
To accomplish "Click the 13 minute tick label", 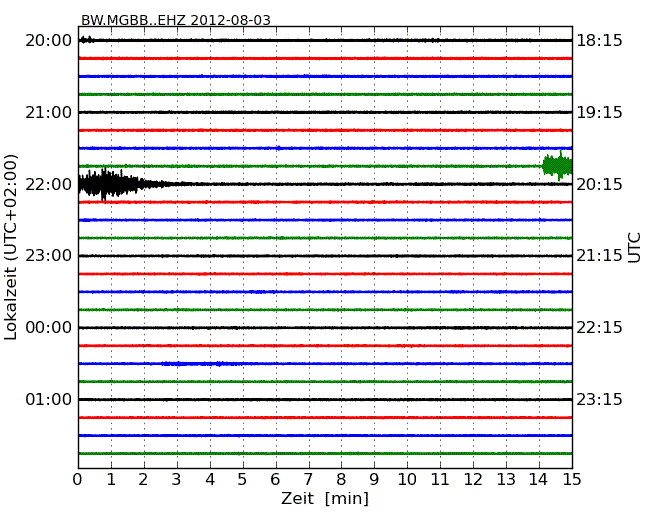I will 506,479.
